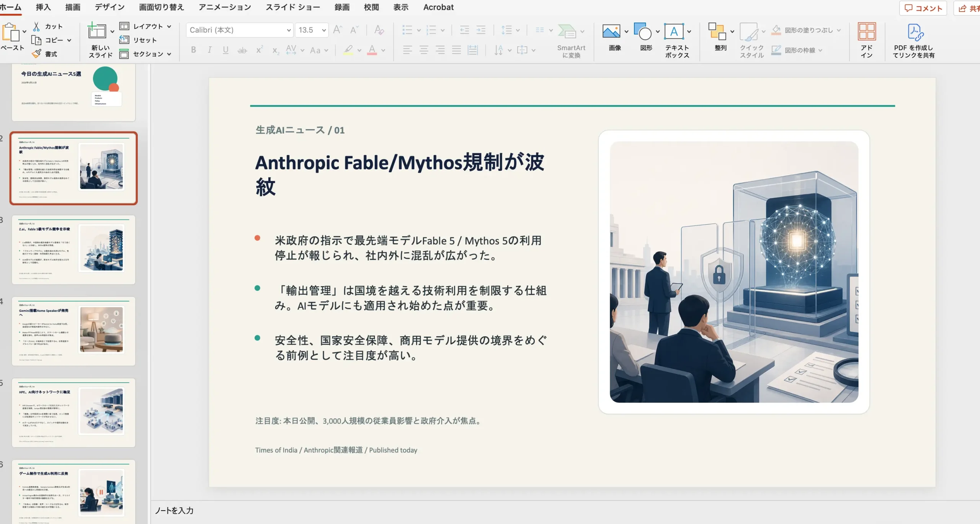Cut selection with scissors icon
The image size is (980, 524).
point(36,26)
